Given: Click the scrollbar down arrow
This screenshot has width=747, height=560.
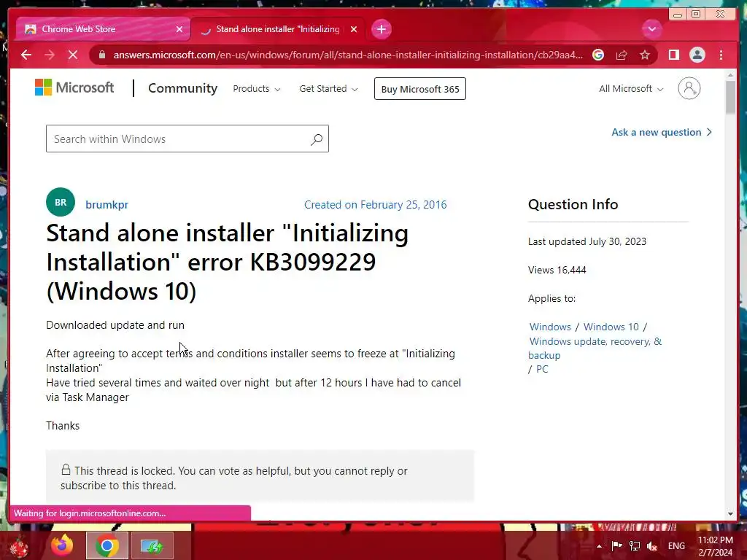Looking at the screenshot, I should pos(730,514).
